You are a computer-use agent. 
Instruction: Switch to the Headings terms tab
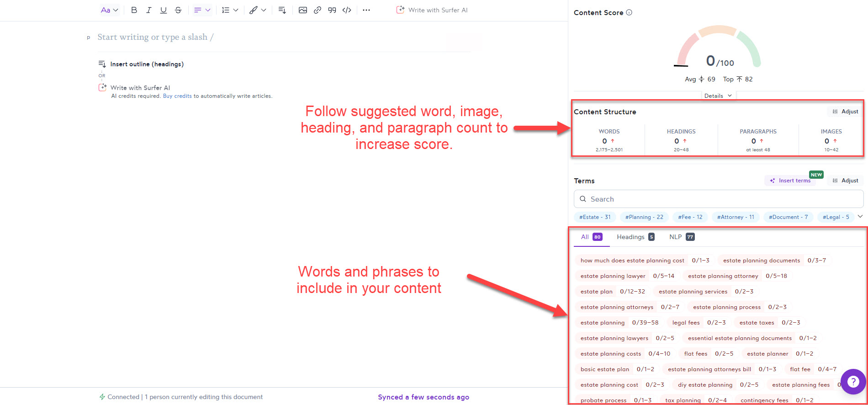635,237
